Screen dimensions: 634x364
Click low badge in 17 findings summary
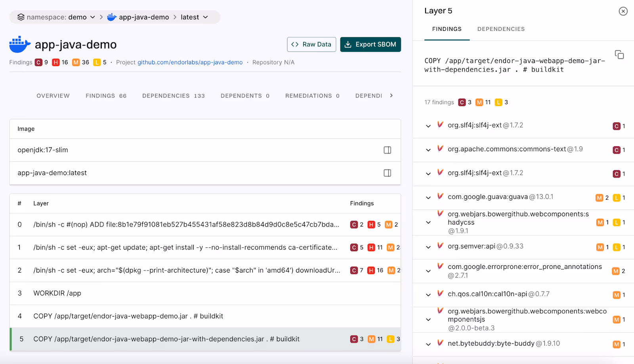tap(498, 102)
